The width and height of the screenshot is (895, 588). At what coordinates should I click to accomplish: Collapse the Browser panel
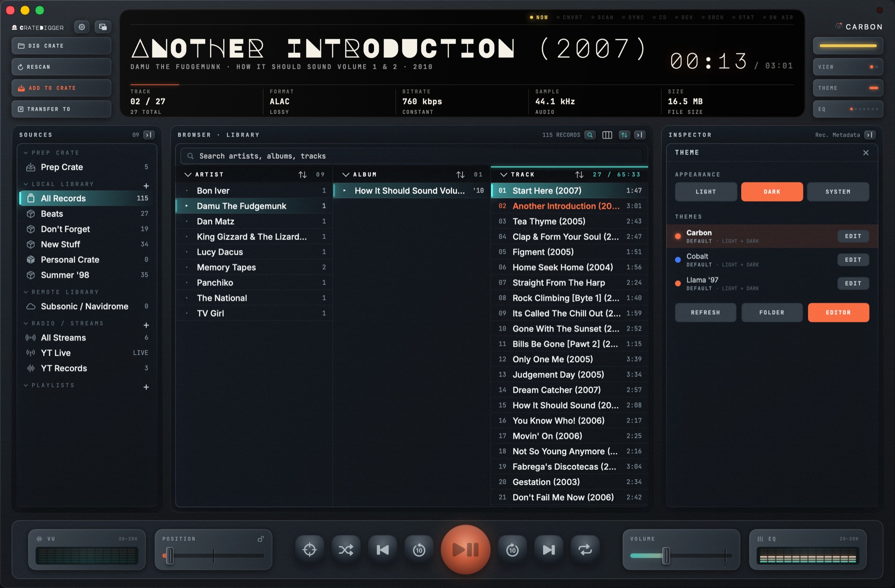point(640,135)
